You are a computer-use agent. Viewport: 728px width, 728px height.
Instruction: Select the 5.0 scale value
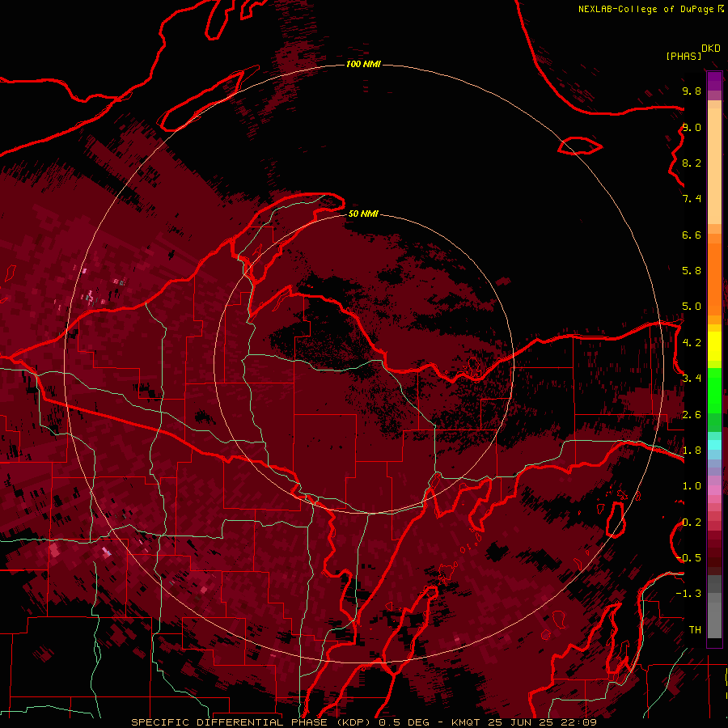[x=692, y=307]
